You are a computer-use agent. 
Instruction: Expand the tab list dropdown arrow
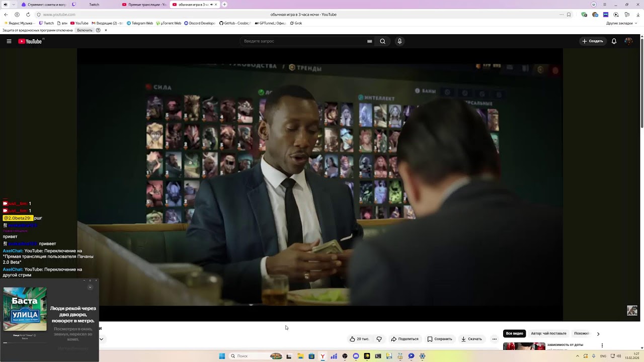[14, 5]
